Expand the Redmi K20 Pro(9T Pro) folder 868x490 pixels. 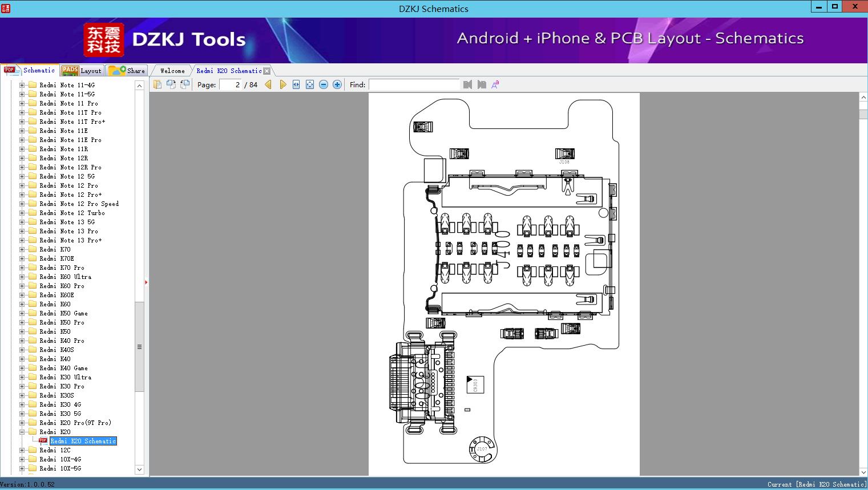coord(22,423)
